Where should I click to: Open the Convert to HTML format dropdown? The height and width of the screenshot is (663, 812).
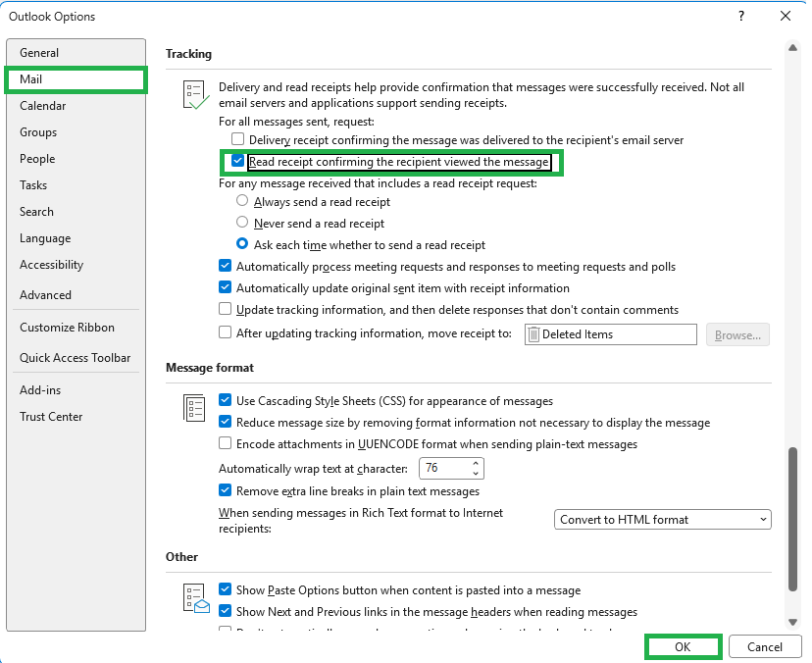(662, 520)
